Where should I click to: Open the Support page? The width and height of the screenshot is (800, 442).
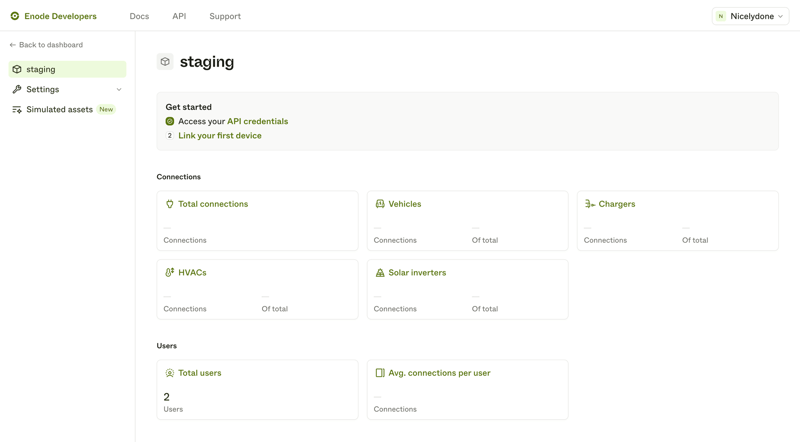(x=225, y=16)
